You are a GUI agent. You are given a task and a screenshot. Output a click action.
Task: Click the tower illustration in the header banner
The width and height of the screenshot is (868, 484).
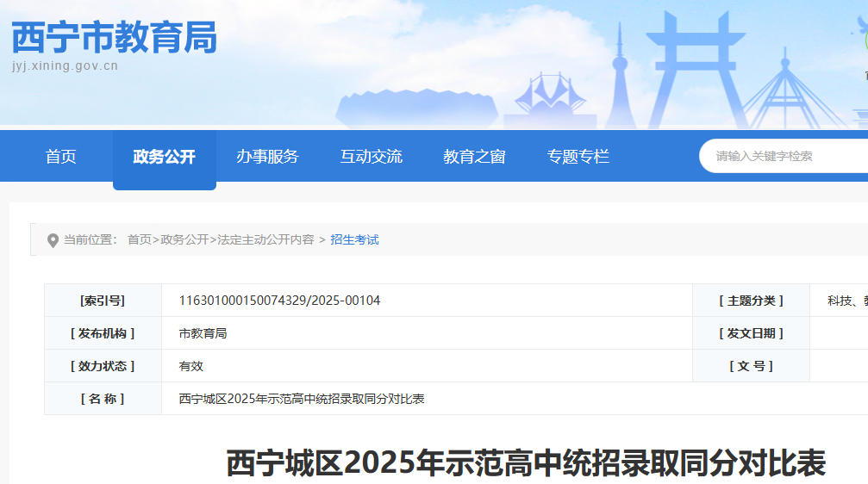point(619,78)
